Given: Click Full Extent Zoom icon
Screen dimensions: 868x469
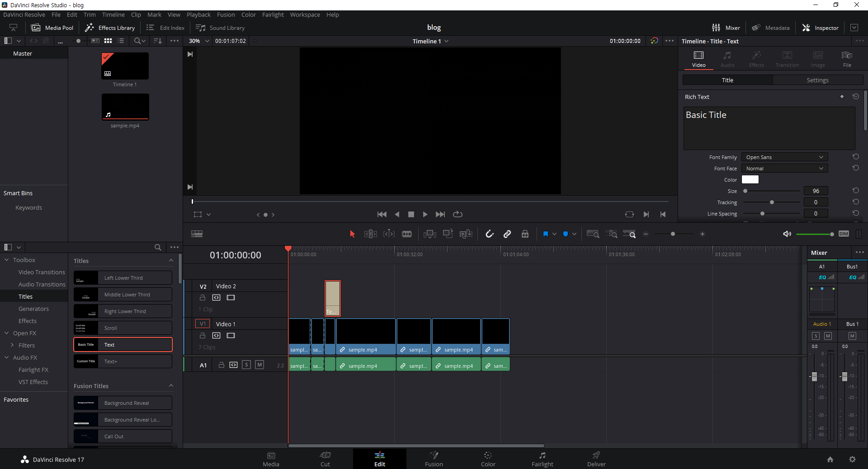Looking at the screenshot, I should click(593, 234).
